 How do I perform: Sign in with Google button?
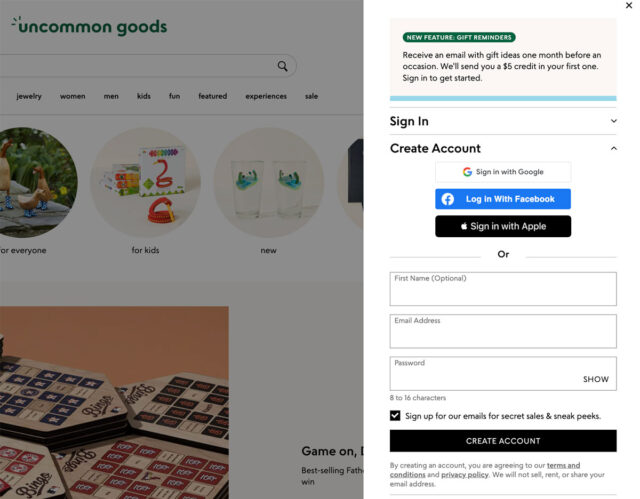pos(503,172)
